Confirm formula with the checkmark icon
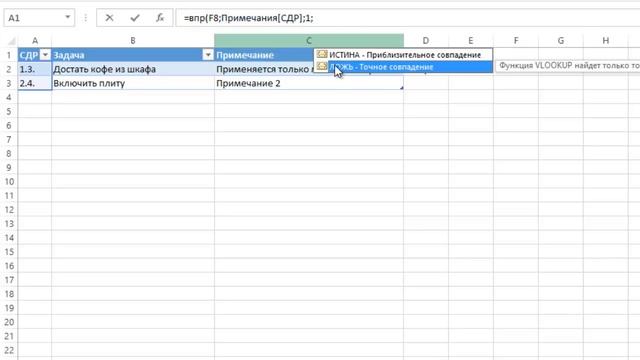The height and width of the screenshot is (360, 640). [x=135, y=18]
